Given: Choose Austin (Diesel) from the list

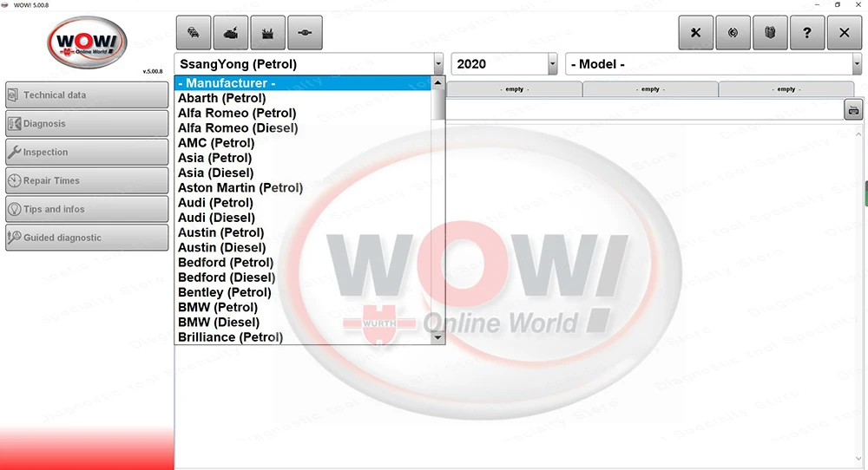Looking at the screenshot, I should point(303,247).
